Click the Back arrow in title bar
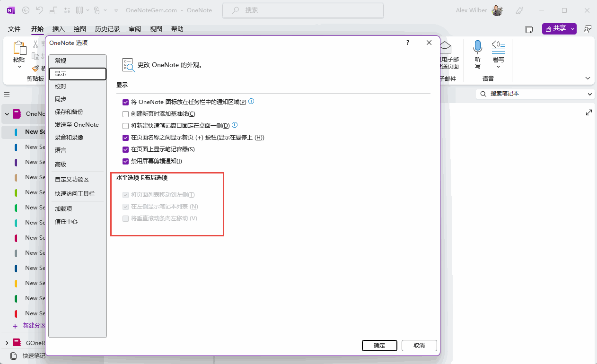This screenshot has width=597, height=364. [26, 10]
